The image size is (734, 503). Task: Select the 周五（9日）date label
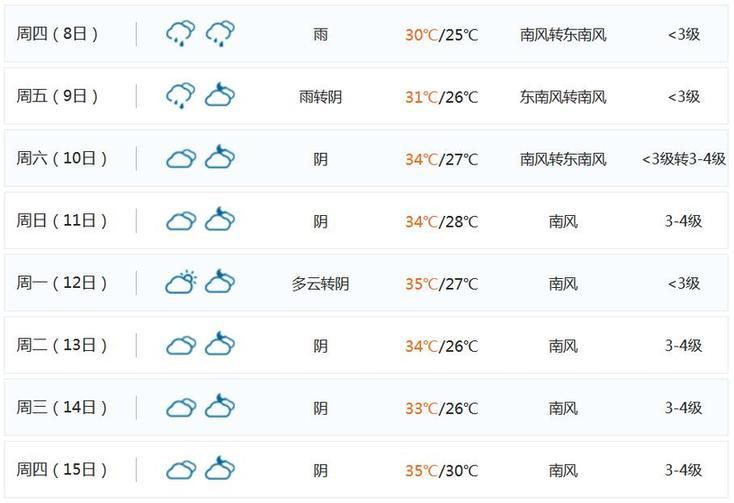click(x=62, y=96)
